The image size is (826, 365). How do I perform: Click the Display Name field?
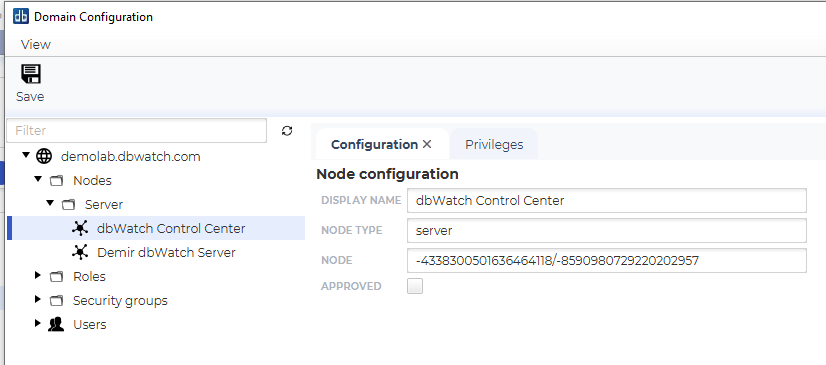(607, 201)
